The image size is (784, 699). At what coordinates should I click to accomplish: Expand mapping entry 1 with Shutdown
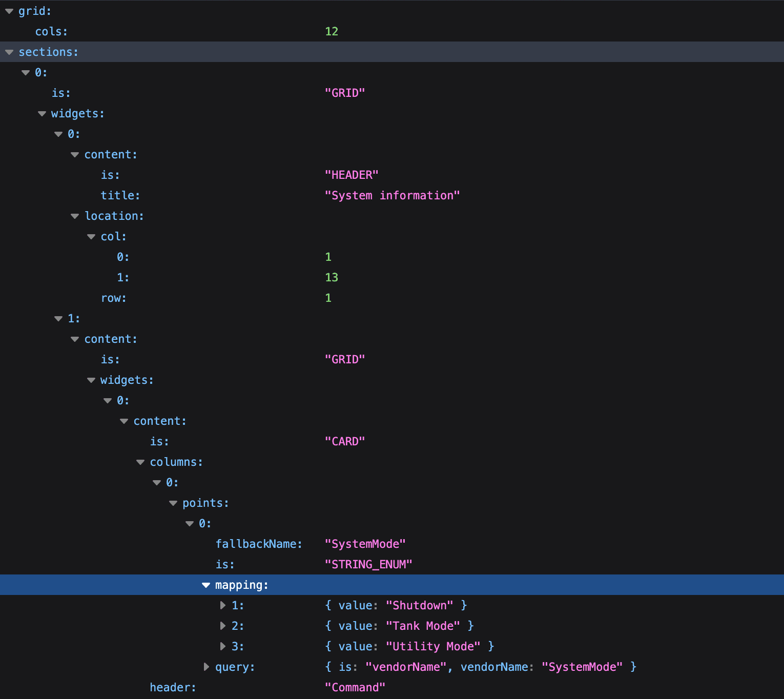point(222,606)
